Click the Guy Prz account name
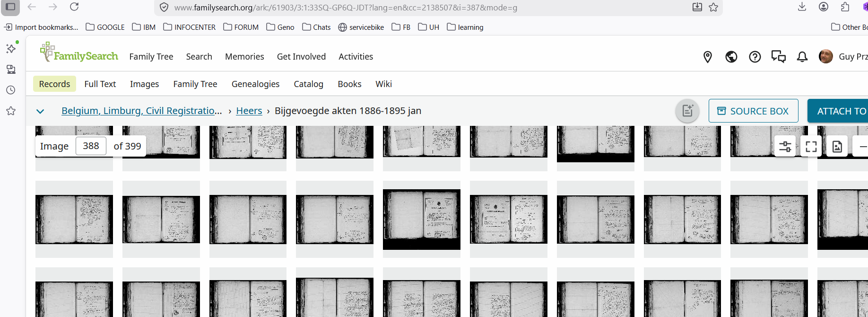This screenshot has width=868, height=317. (853, 56)
